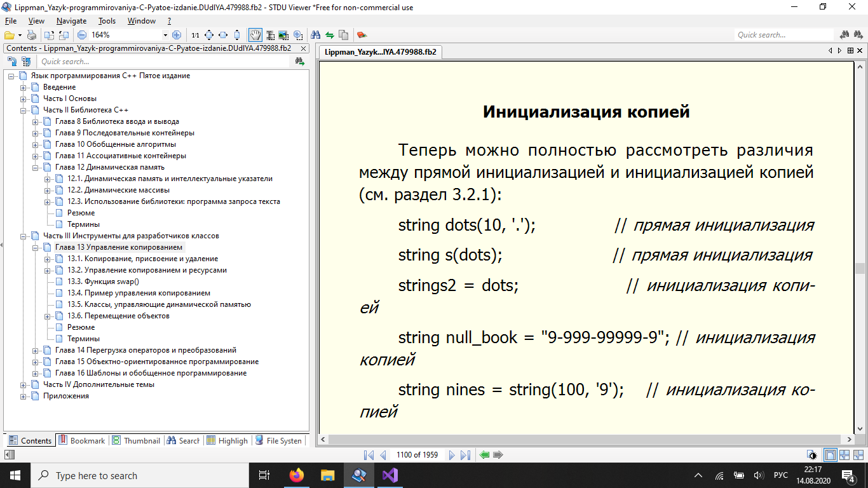
Task: Open the Window menu
Action: [x=142, y=21]
